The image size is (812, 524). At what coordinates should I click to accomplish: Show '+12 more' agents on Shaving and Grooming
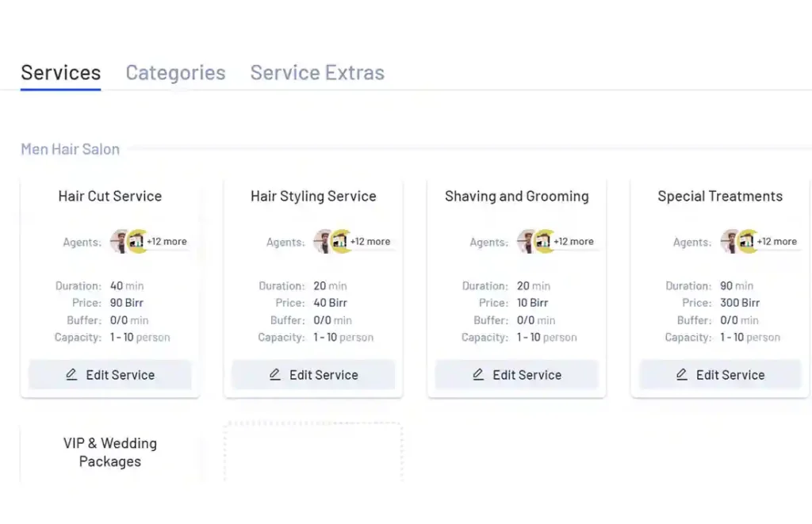click(x=574, y=242)
